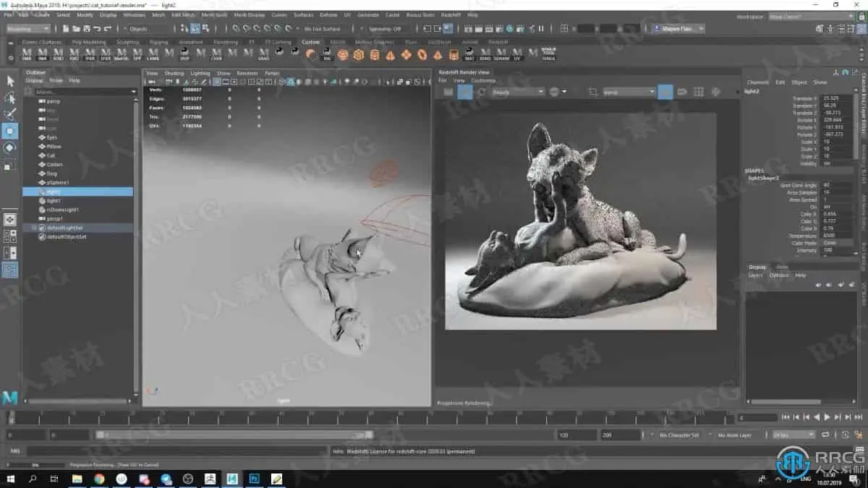Click the undo arrow icon in status line

(98, 29)
